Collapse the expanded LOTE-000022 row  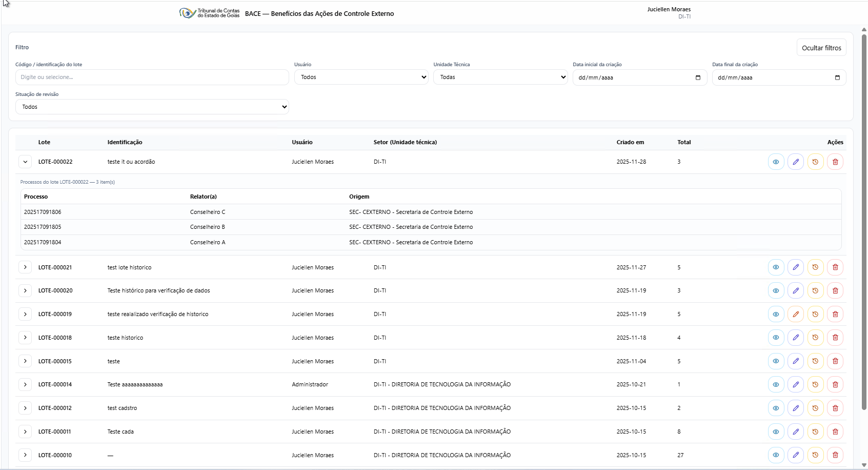tap(25, 162)
